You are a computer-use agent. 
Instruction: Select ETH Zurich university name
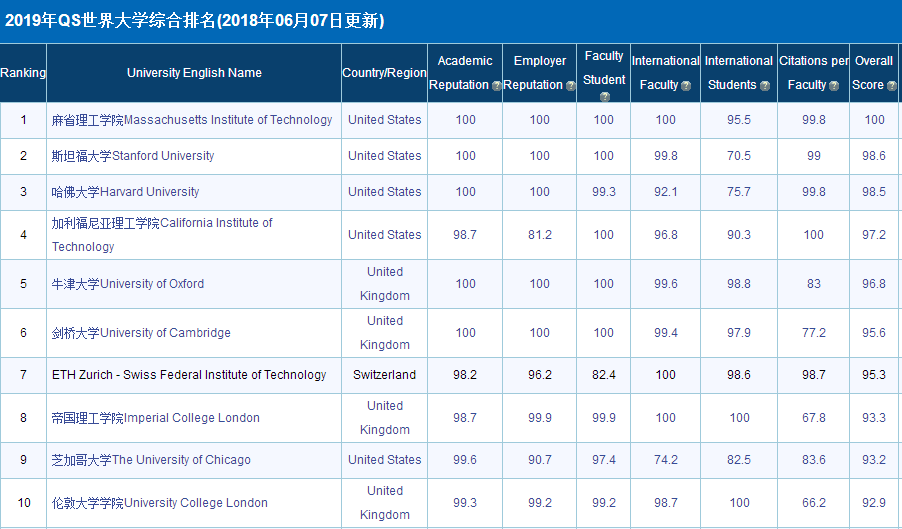coord(189,375)
